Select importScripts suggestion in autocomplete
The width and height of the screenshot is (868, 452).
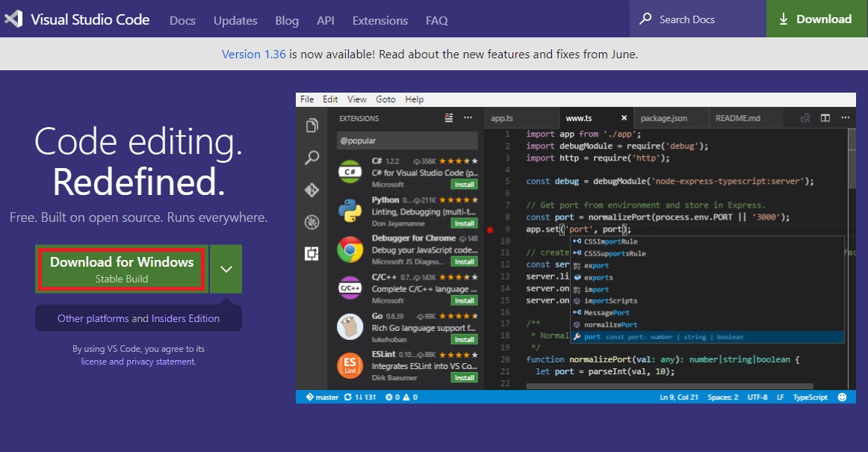click(707, 301)
